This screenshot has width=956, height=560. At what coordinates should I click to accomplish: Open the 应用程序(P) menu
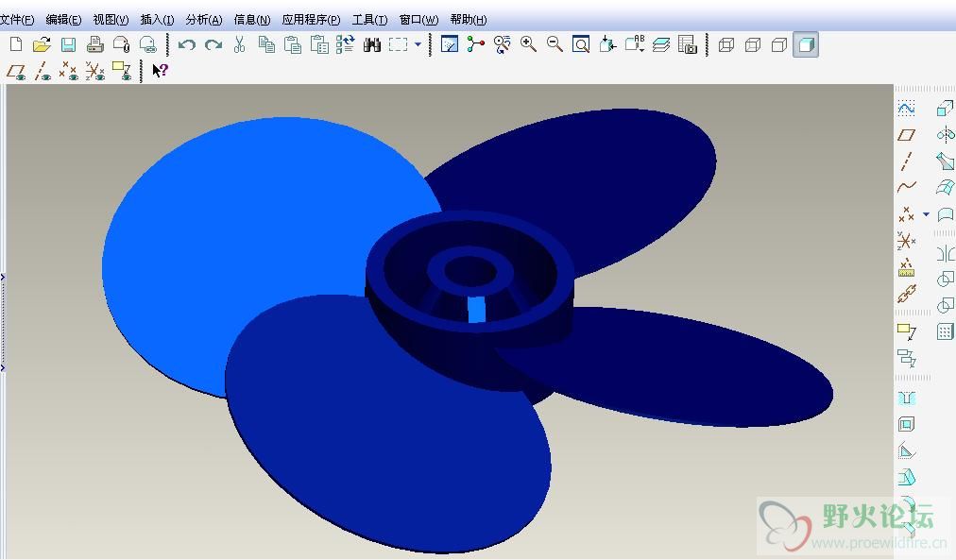[x=311, y=20]
